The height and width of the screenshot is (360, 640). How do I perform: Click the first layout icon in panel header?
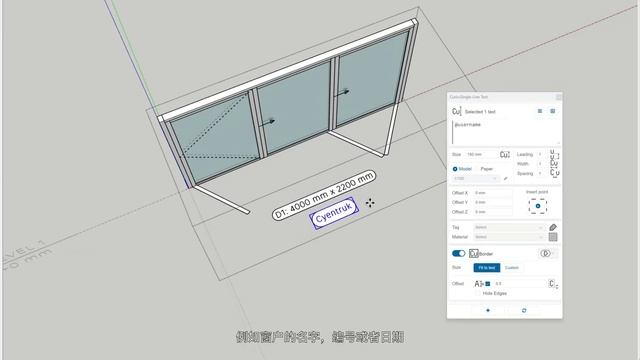pos(540,111)
